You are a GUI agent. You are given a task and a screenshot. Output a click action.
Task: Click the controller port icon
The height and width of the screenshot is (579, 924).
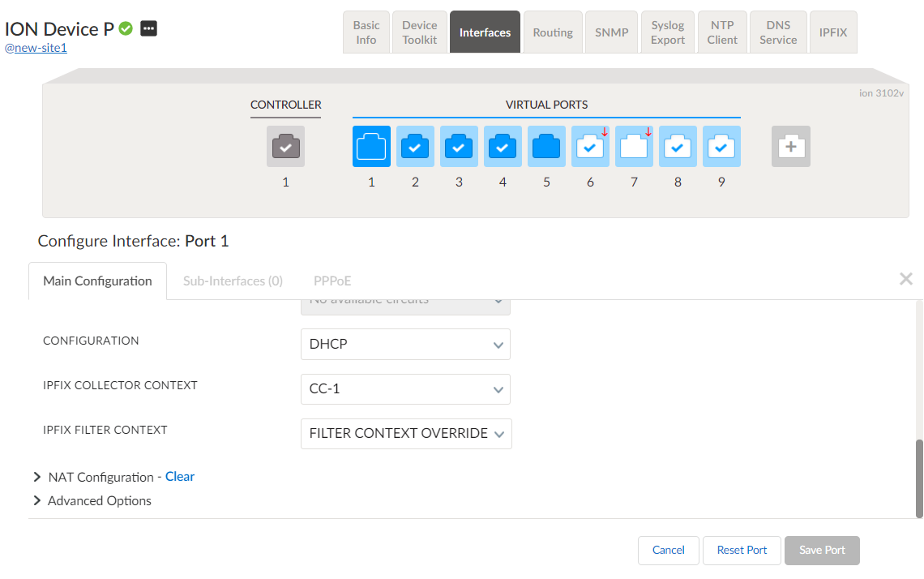click(285, 146)
